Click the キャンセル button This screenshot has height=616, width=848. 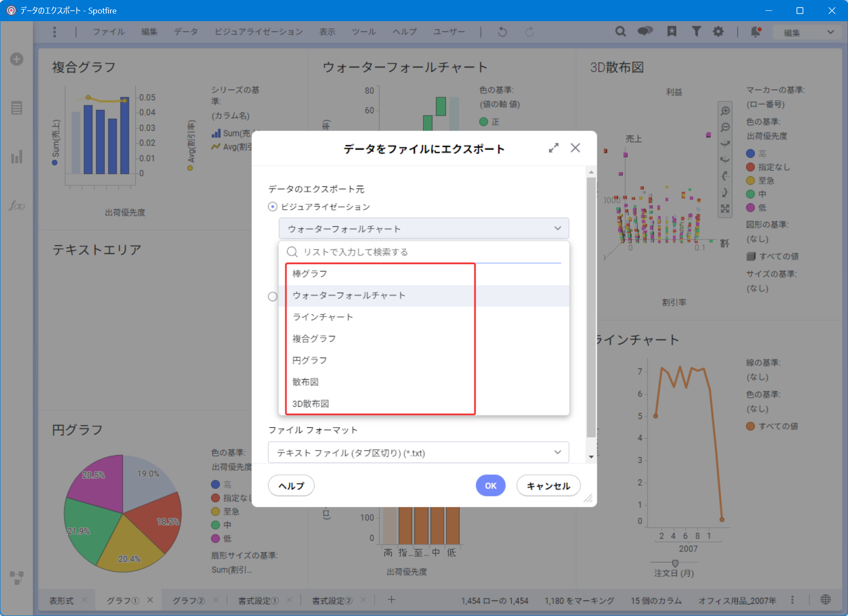point(548,486)
